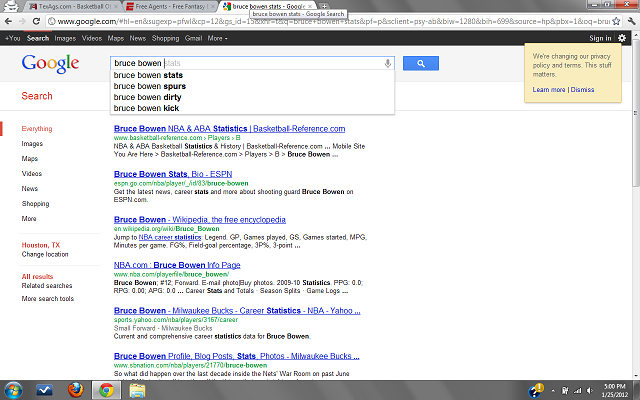The height and width of the screenshot is (400, 640).
Task: Switch to the TexAgs.com tab
Action: point(75,6)
